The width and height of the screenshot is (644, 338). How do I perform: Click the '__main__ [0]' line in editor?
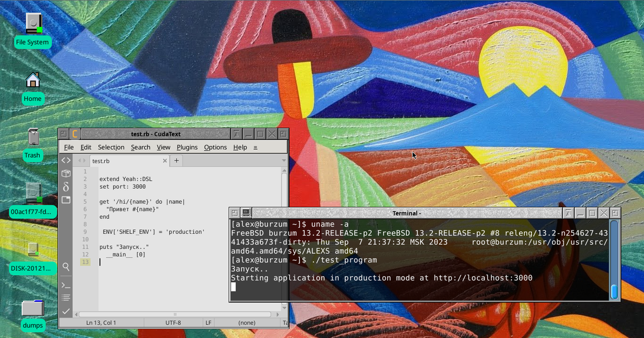126,254
